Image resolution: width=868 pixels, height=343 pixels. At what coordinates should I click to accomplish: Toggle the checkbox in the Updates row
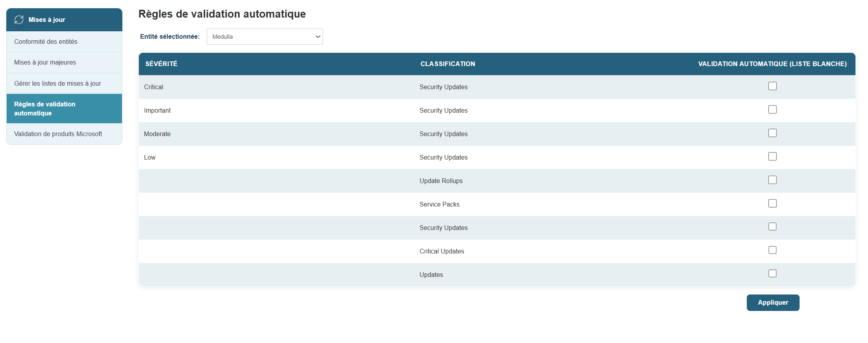tap(772, 274)
